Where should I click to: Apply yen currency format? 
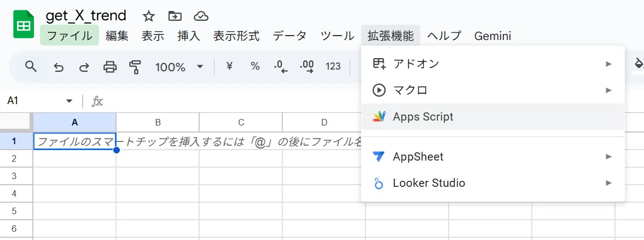point(230,66)
